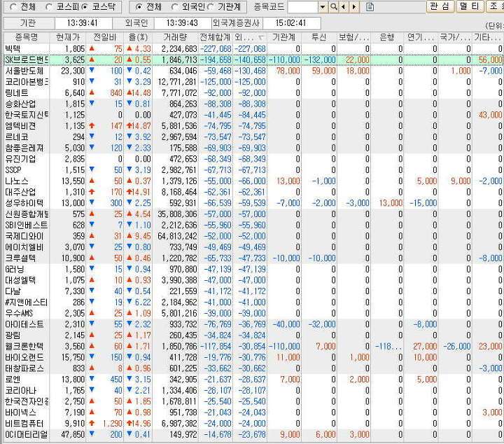
Task: Select the 아이테스트 stock name
Action: point(24,324)
